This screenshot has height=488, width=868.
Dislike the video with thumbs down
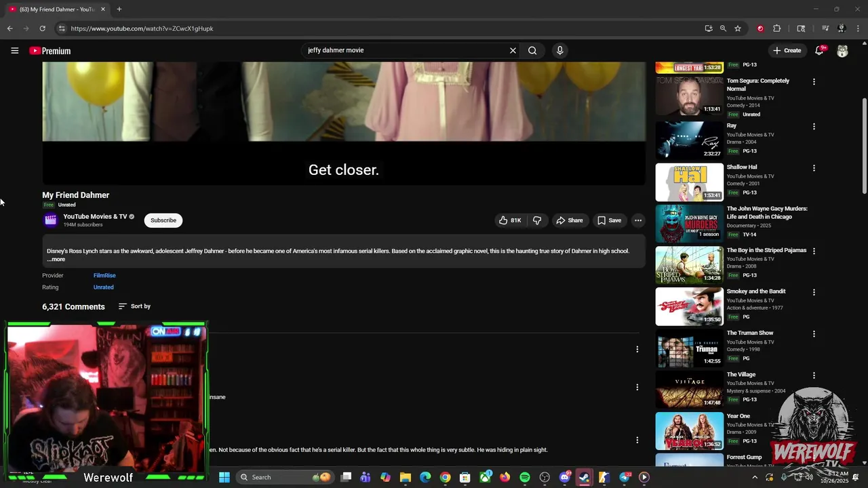pyautogui.click(x=537, y=220)
